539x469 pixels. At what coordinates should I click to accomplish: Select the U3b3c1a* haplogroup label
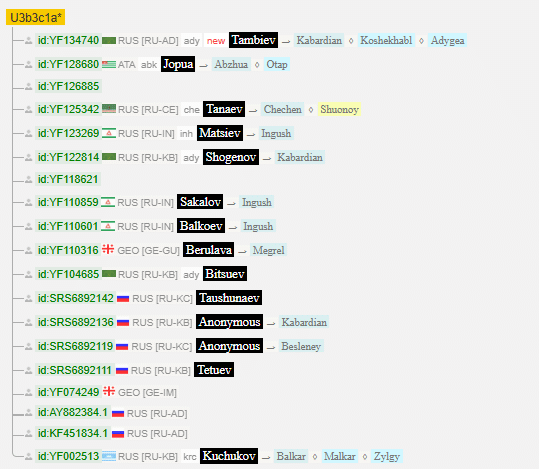(35, 18)
